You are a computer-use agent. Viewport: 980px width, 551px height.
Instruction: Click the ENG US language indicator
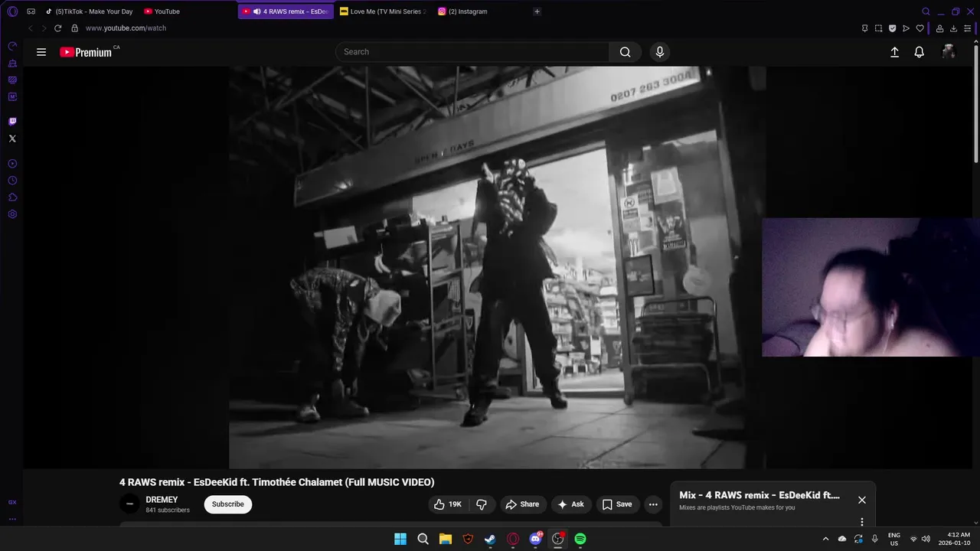[893, 539]
